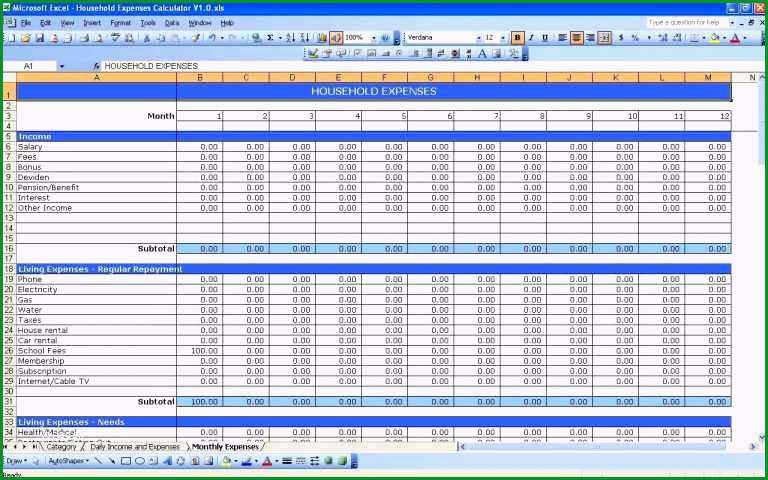Screen dimensions: 768x480
Task: Choose Line Style on Drawing toolbar
Action: (287, 461)
